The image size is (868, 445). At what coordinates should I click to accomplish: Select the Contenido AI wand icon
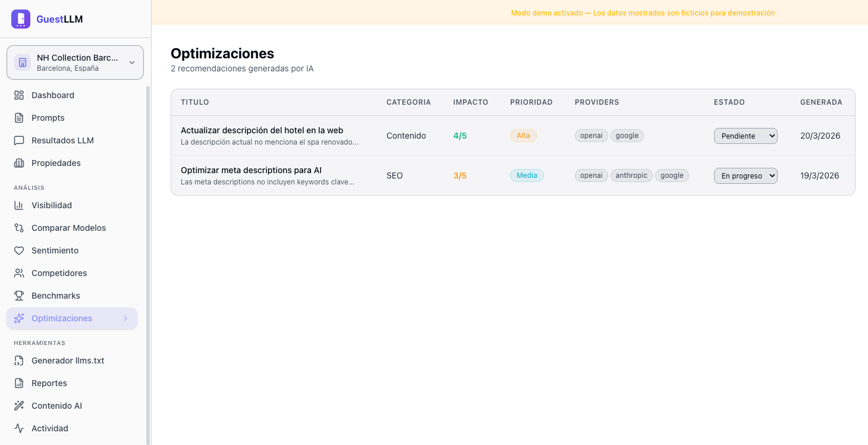point(20,406)
